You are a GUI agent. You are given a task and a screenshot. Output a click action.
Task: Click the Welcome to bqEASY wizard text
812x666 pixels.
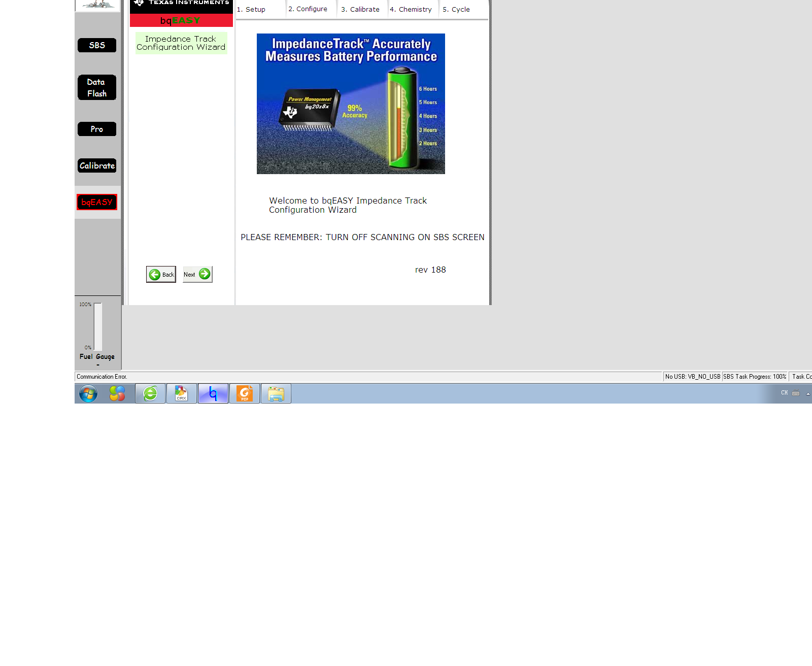(x=348, y=205)
